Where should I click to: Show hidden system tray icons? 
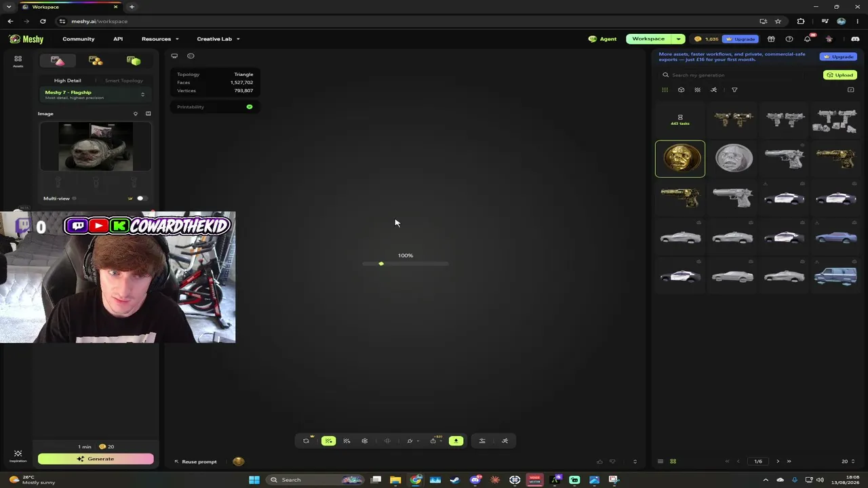pyautogui.click(x=766, y=480)
